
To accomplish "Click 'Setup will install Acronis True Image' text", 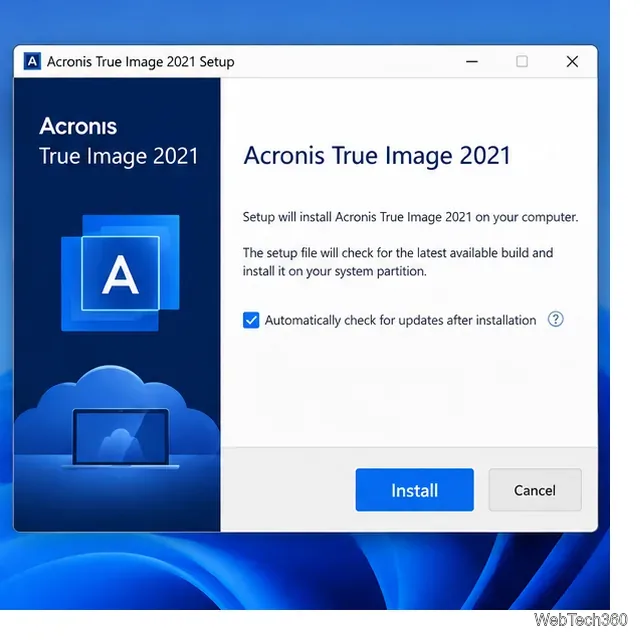I will pos(410,217).
